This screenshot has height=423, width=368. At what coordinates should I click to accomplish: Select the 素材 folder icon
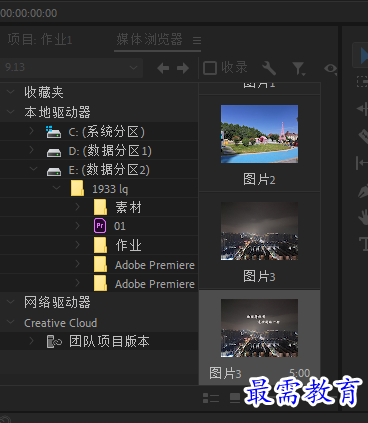[100, 207]
